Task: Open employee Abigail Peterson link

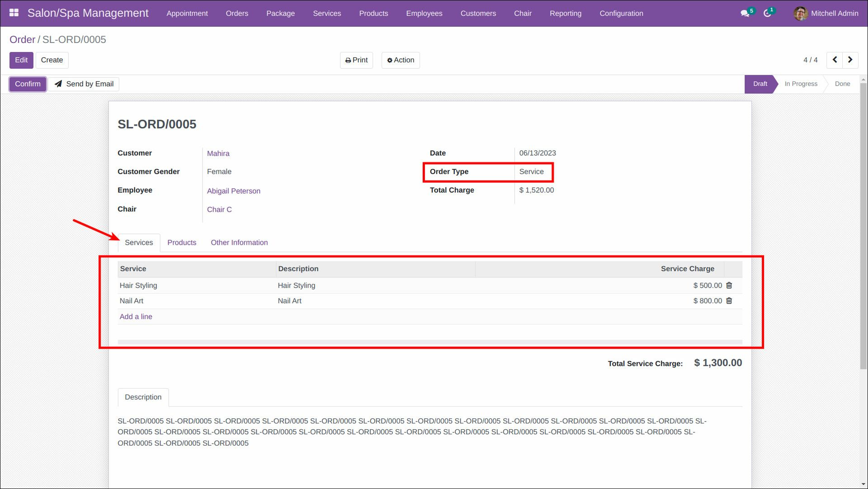Action: (234, 191)
